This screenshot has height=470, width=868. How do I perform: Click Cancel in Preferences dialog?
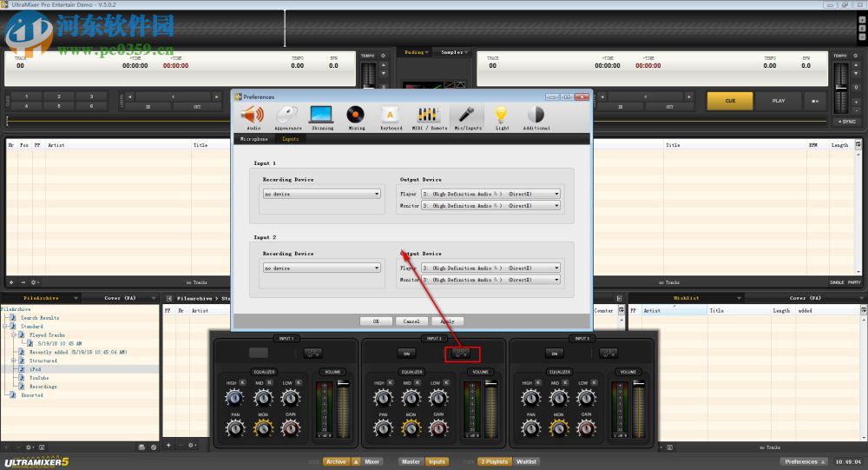411,321
